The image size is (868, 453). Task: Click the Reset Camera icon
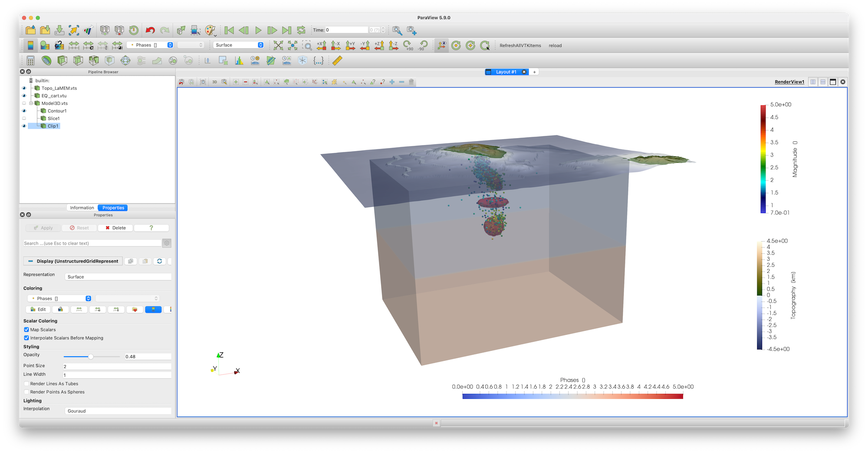pyautogui.click(x=278, y=46)
